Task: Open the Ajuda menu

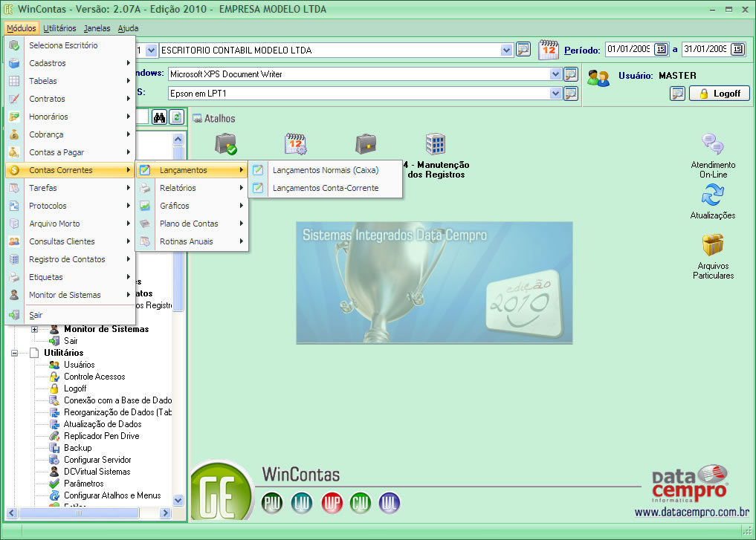Action: (129, 28)
